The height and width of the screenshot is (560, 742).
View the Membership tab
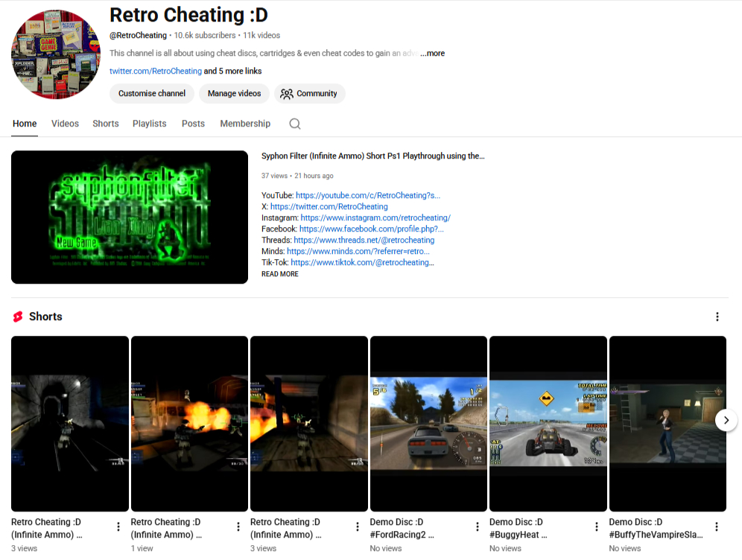point(245,124)
